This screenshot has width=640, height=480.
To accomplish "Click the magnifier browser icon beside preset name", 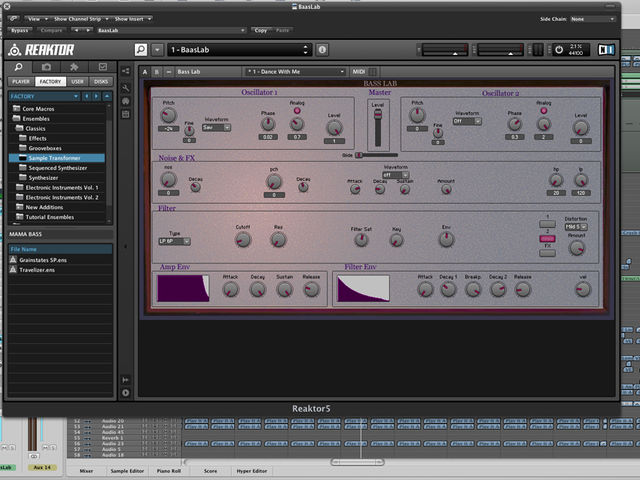I will (141, 50).
